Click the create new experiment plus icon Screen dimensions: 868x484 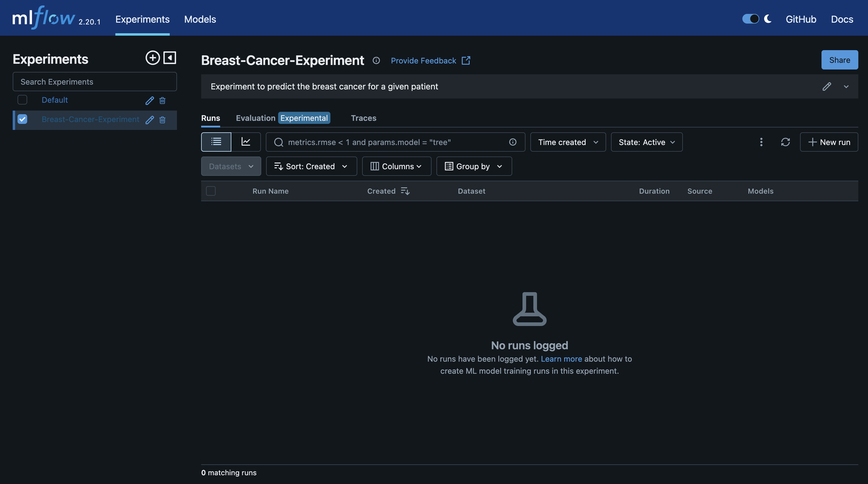(x=152, y=58)
